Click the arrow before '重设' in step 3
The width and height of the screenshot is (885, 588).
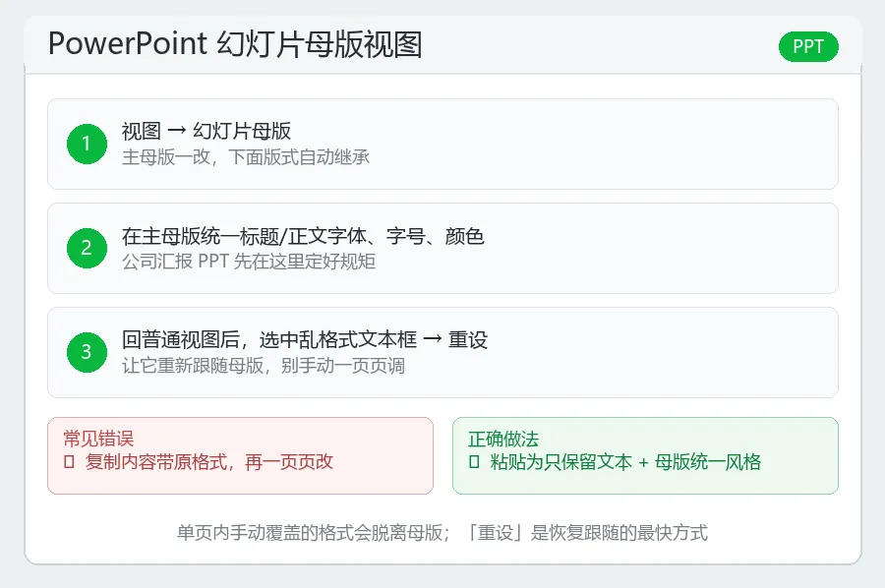(x=433, y=339)
